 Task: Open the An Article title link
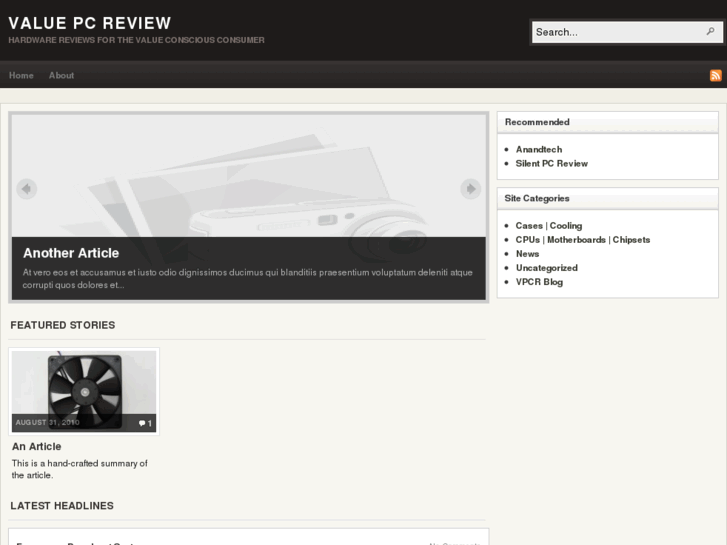pyautogui.click(x=37, y=446)
